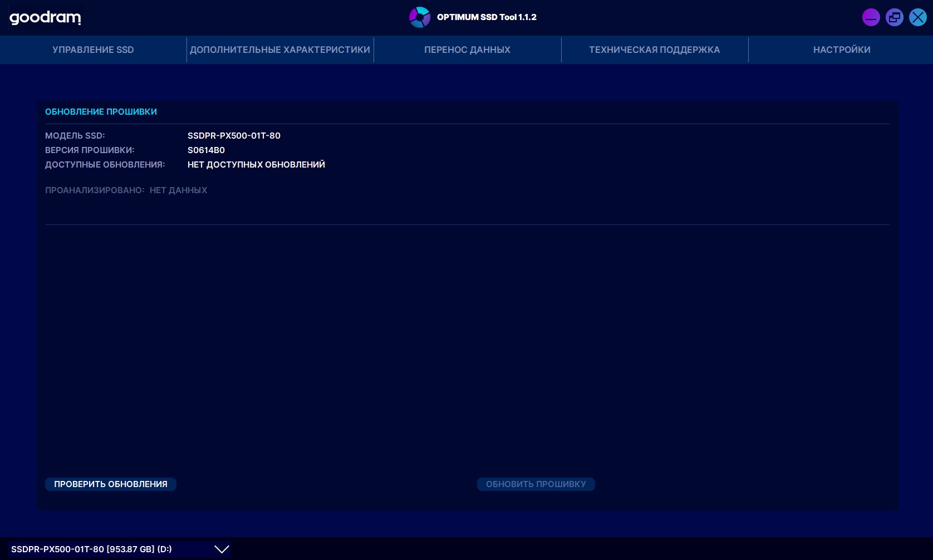Click the ОБНОВЛЕНИЕ ПРОШИВКИ heading
Screen dimensions: 933x560
click(101, 112)
